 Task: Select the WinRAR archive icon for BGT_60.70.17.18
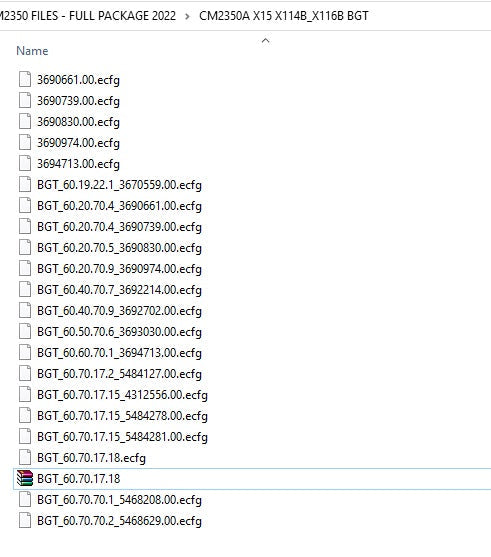click(x=25, y=478)
